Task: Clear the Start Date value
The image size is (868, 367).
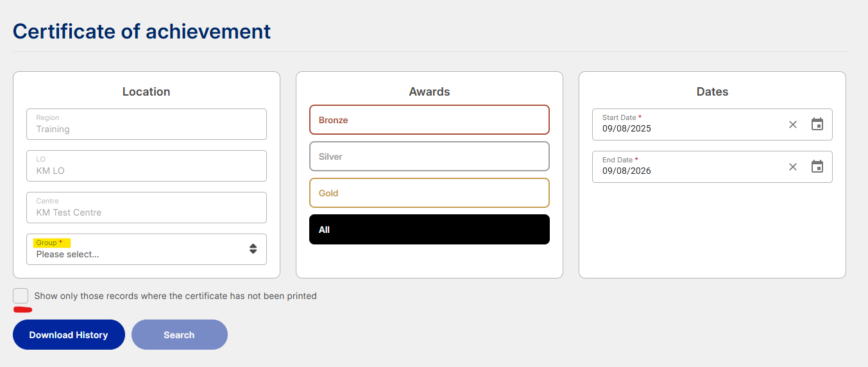Action: (793, 124)
